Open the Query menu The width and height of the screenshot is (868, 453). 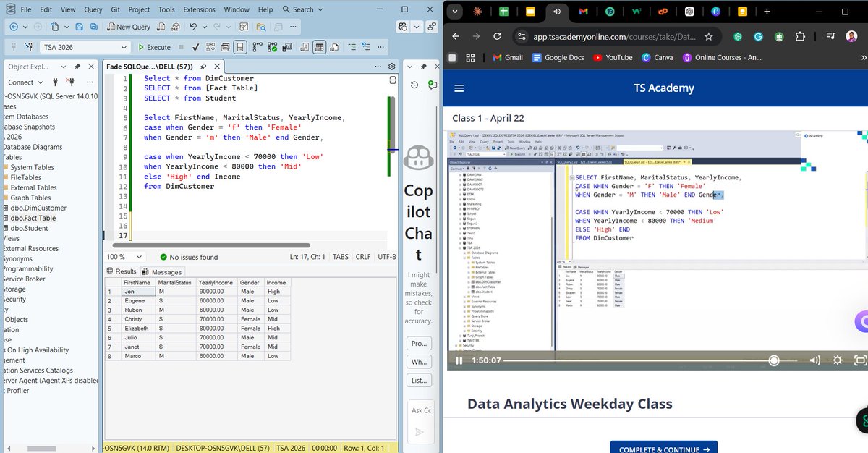click(93, 9)
